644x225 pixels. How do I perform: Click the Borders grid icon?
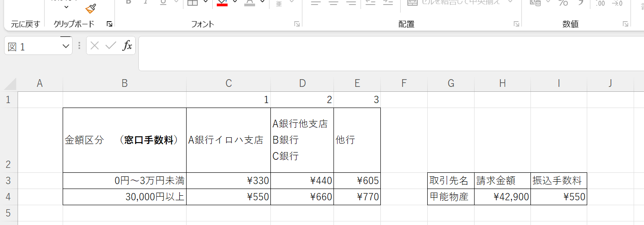tap(192, 2)
